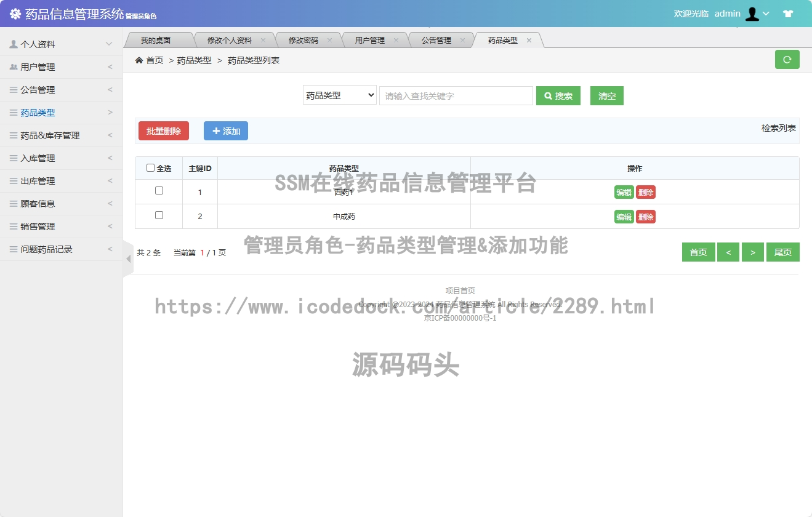Expand the 药品&库存管理 sidebar chevron
812x517 pixels.
coord(110,135)
